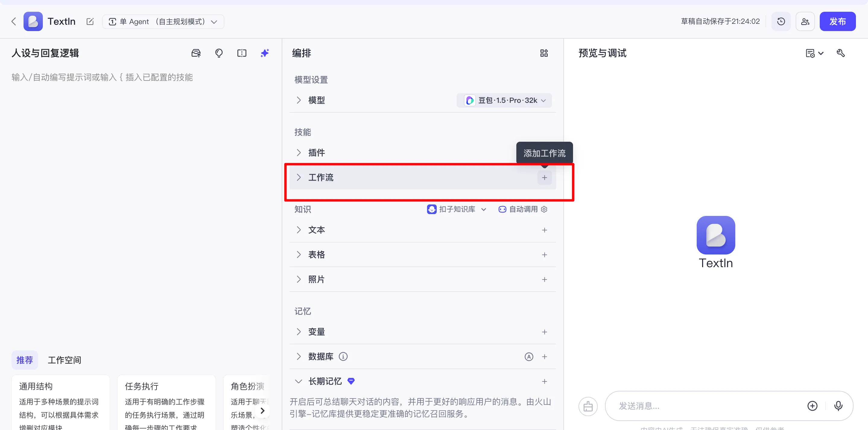This screenshot has width=868, height=430.
Task: Open the debug wrench tool
Action: pos(841,53)
